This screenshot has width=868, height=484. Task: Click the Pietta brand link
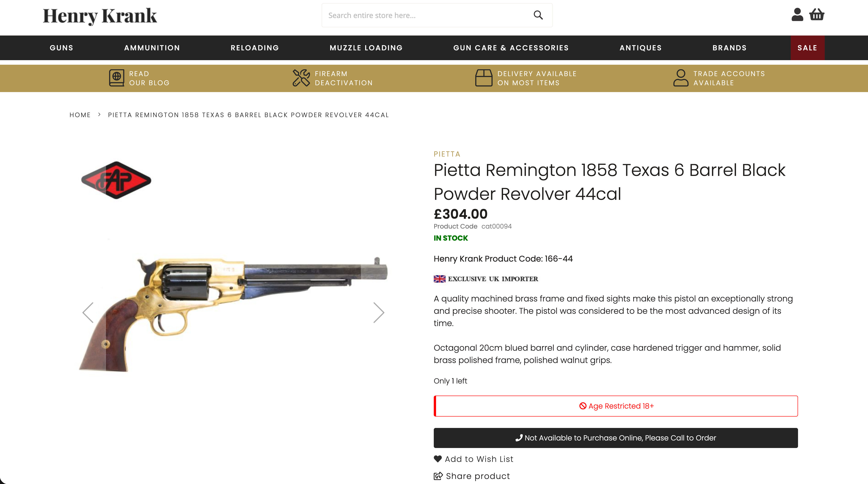coord(447,154)
